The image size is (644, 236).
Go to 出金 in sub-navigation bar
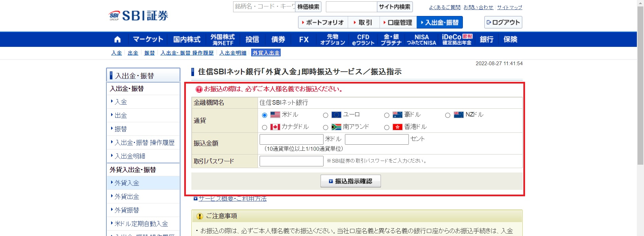(x=133, y=53)
